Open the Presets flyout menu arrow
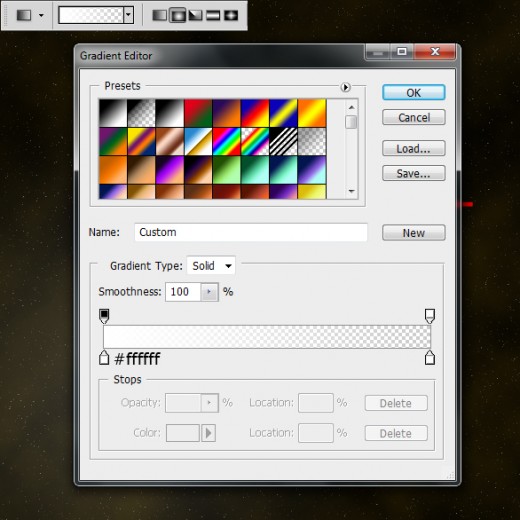 pos(346,87)
